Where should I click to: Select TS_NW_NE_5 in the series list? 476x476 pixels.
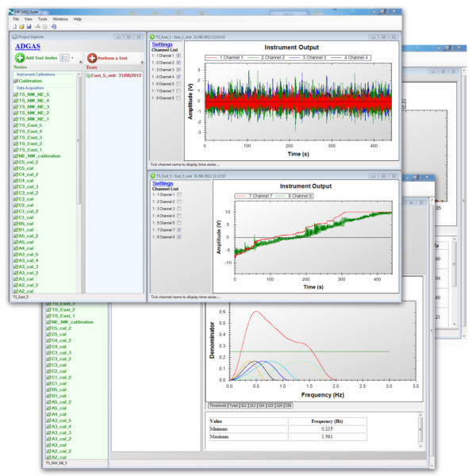33,94
